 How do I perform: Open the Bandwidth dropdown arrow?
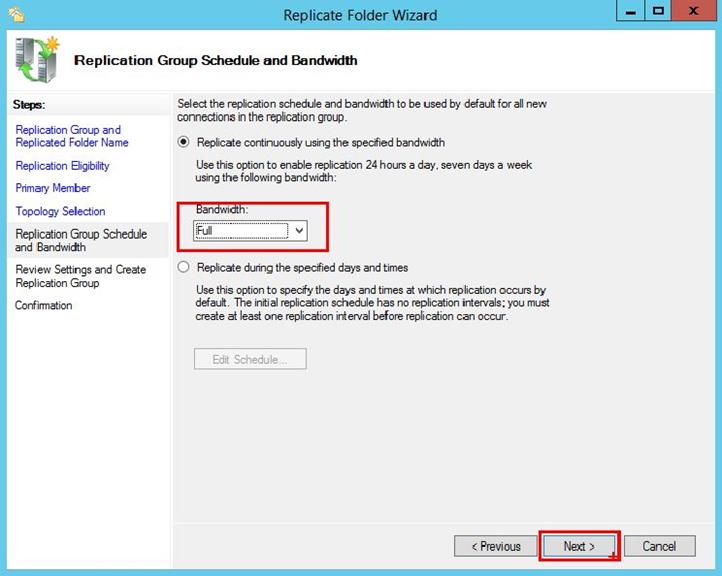(x=299, y=231)
